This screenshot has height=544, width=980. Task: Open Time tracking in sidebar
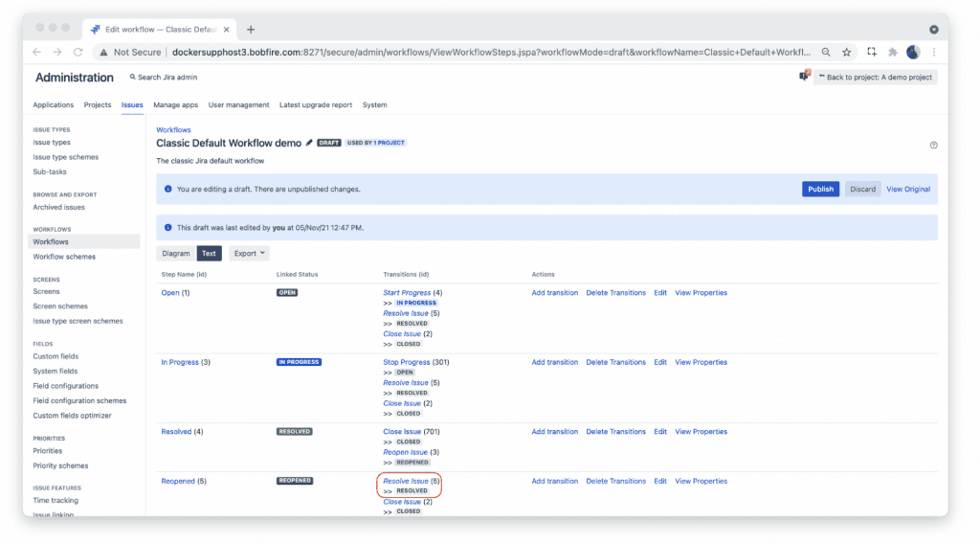[56, 500]
